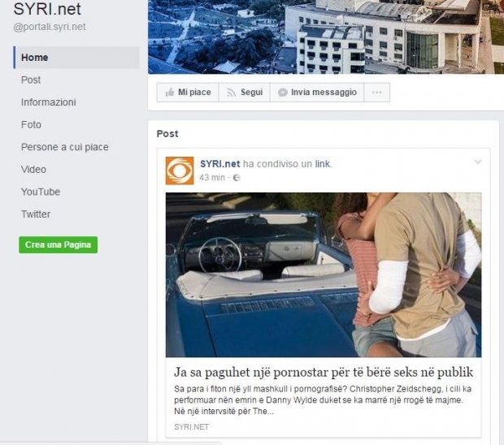Open the Twitter tab in sidebar
The width and height of the screenshot is (504, 445).
point(36,214)
